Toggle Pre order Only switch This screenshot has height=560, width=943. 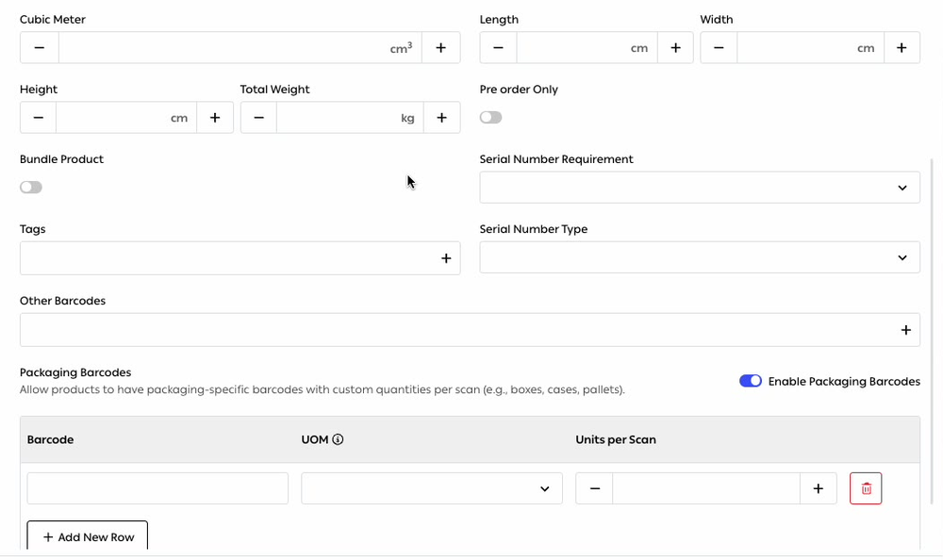(490, 117)
